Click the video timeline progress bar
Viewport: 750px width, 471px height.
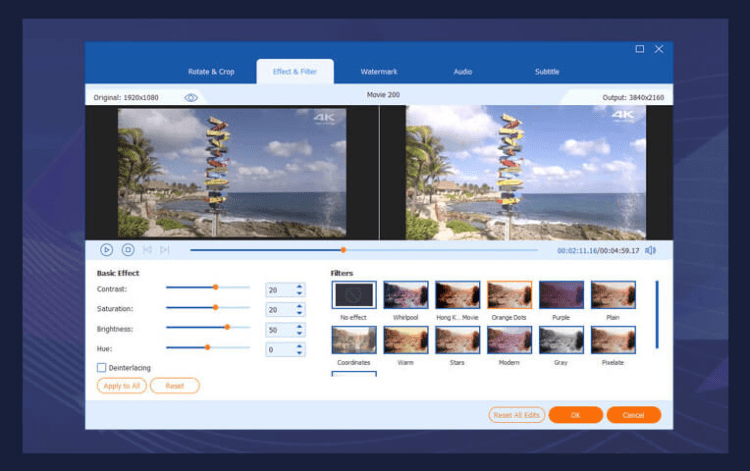[364, 250]
